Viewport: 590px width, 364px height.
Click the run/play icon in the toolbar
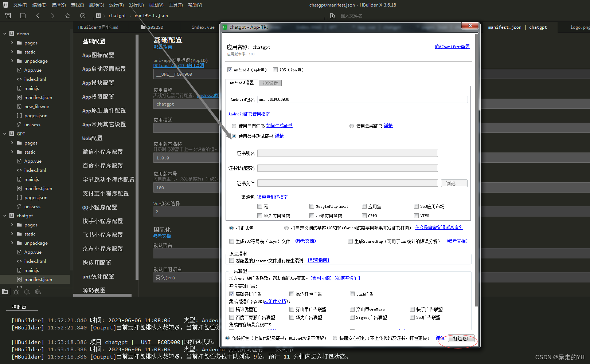point(82,16)
